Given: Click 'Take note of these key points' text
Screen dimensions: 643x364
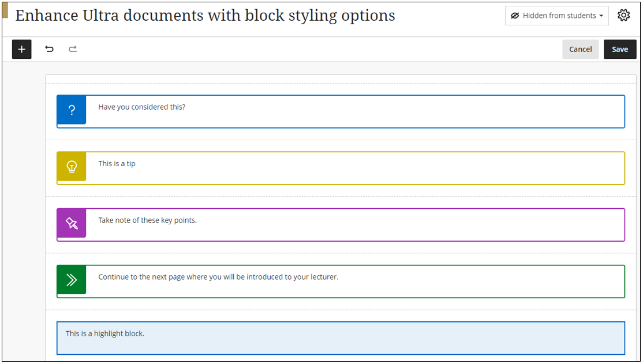Looking at the screenshot, I should (148, 220).
